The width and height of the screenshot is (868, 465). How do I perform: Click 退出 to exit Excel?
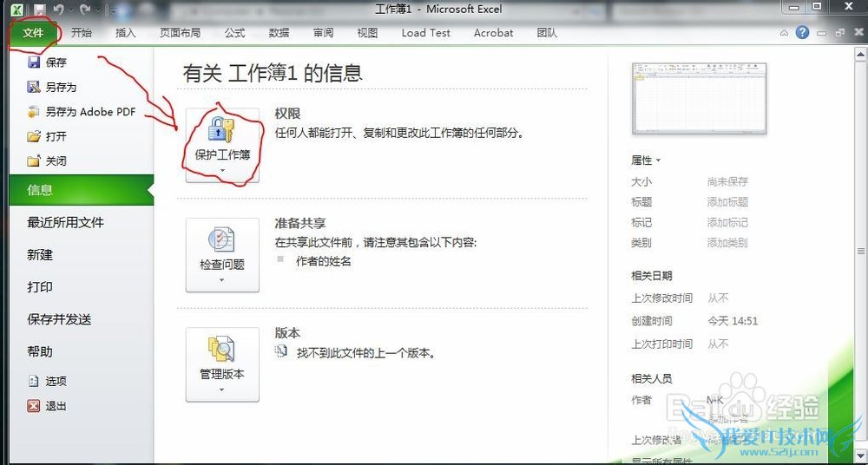point(56,406)
